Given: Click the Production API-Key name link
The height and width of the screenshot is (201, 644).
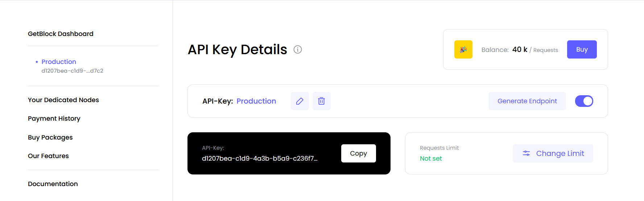Looking at the screenshot, I should pyautogui.click(x=256, y=101).
